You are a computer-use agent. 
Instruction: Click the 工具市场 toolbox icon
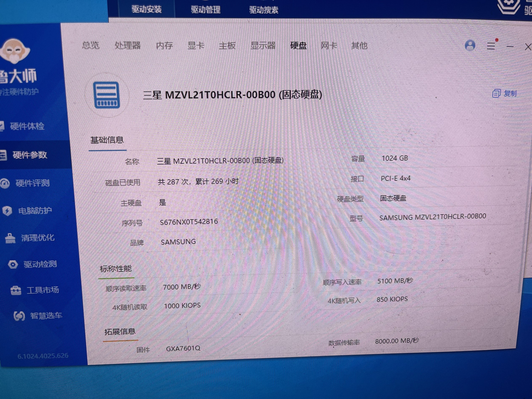pyautogui.click(x=16, y=290)
